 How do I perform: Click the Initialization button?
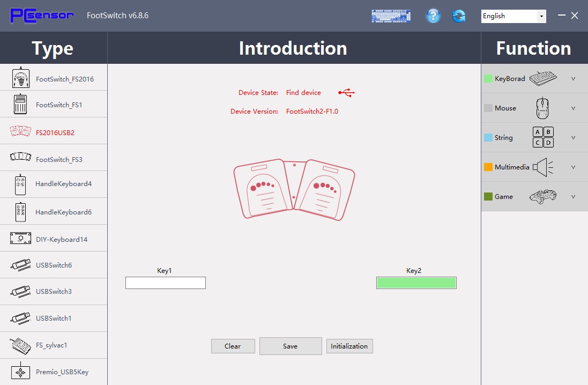[349, 346]
